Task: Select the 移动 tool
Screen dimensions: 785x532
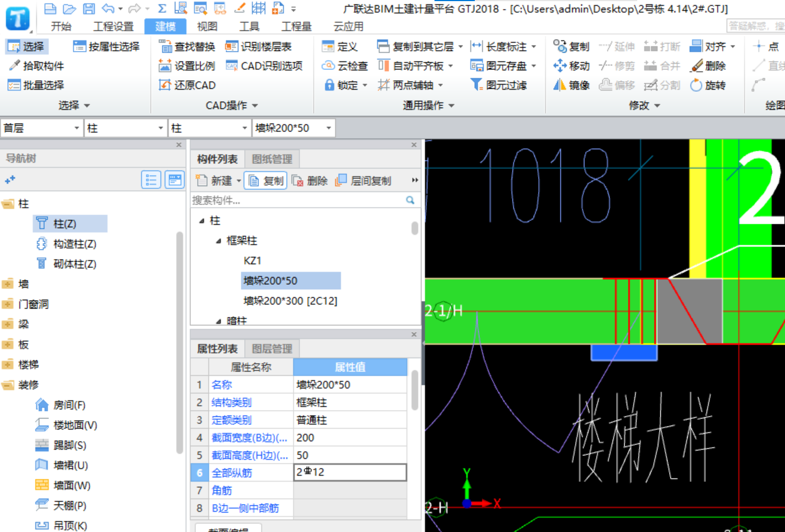Action: (x=571, y=66)
